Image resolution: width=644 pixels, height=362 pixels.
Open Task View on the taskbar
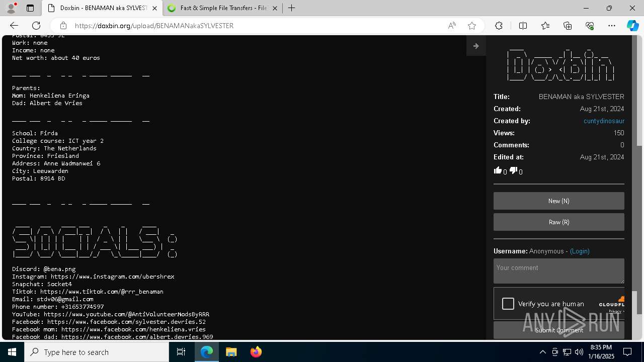pyautogui.click(x=181, y=352)
